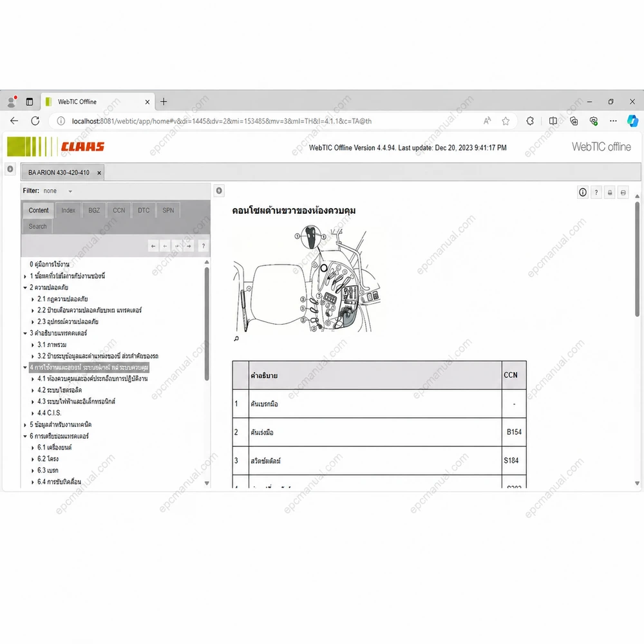
Task: Open the question mark in tree navigation bar
Action: [x=204, y=246]
